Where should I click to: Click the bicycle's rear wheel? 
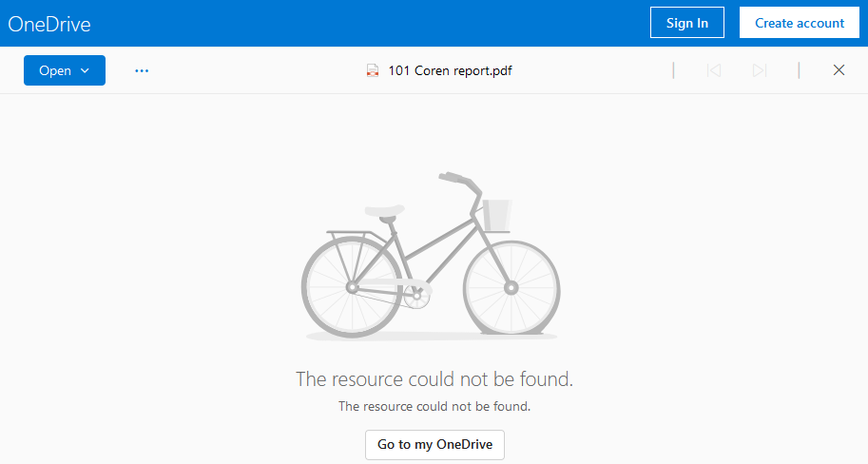click(x=352, y=287)
